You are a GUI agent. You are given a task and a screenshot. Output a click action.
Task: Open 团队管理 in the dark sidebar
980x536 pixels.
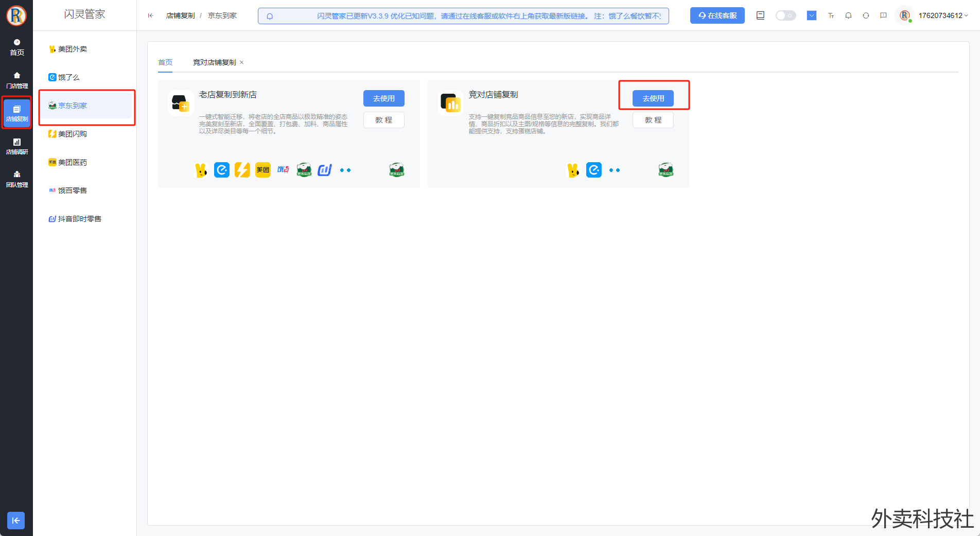(x=16, y=179)
